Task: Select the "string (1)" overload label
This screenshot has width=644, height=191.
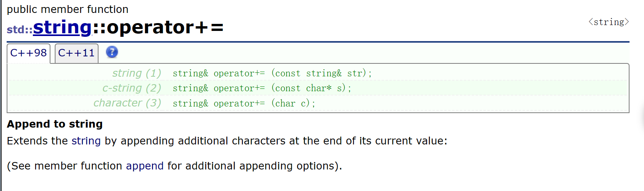Action: (137, 73)
